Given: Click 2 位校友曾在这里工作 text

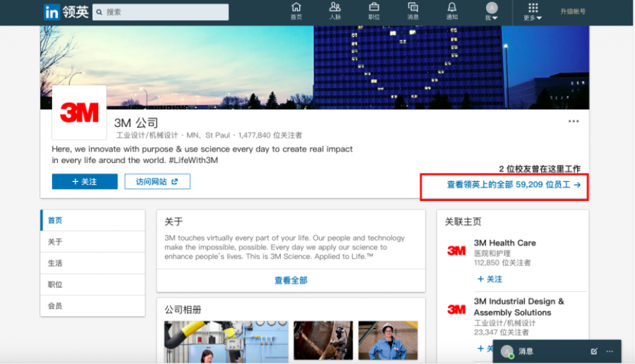Looking at the screenshot, I should (x=540, y=169).
